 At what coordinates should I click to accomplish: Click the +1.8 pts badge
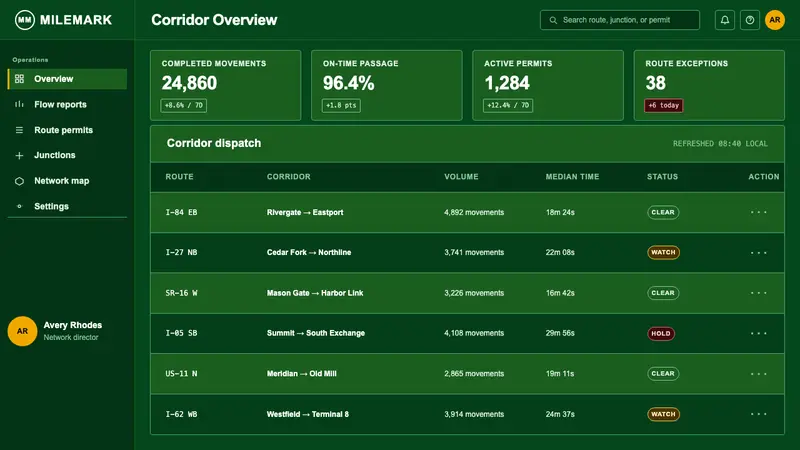point(341,106)
